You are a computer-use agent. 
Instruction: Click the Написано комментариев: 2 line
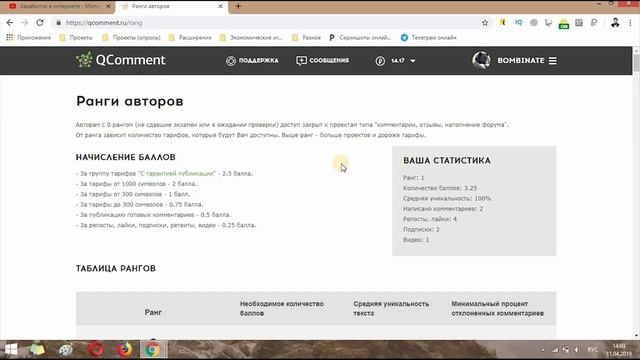point(443,209)
